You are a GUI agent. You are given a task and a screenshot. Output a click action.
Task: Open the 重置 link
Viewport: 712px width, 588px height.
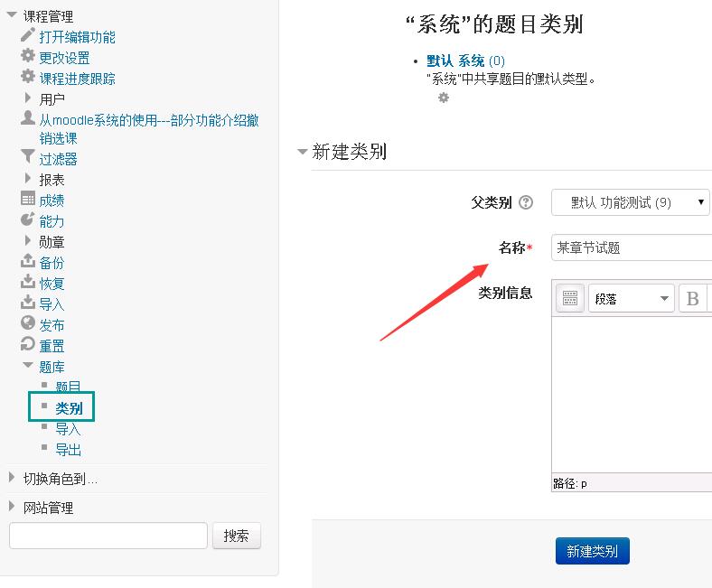click(x=52, y=346)
